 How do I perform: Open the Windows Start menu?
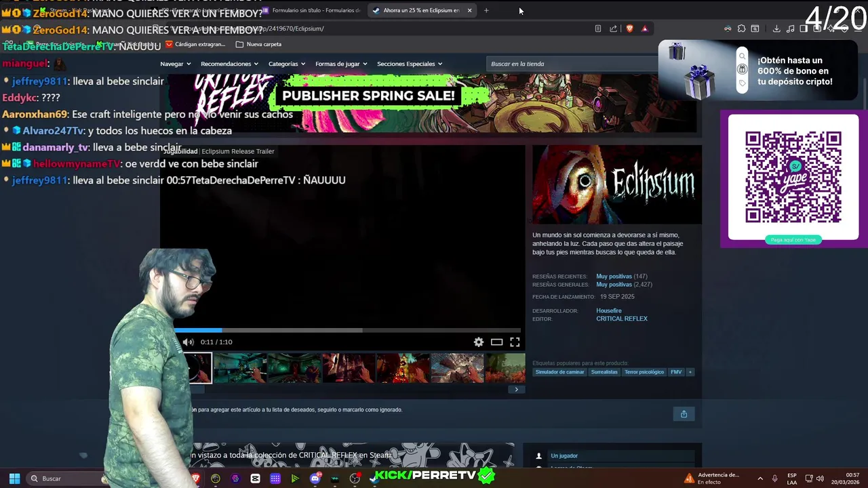click(14, 479)
